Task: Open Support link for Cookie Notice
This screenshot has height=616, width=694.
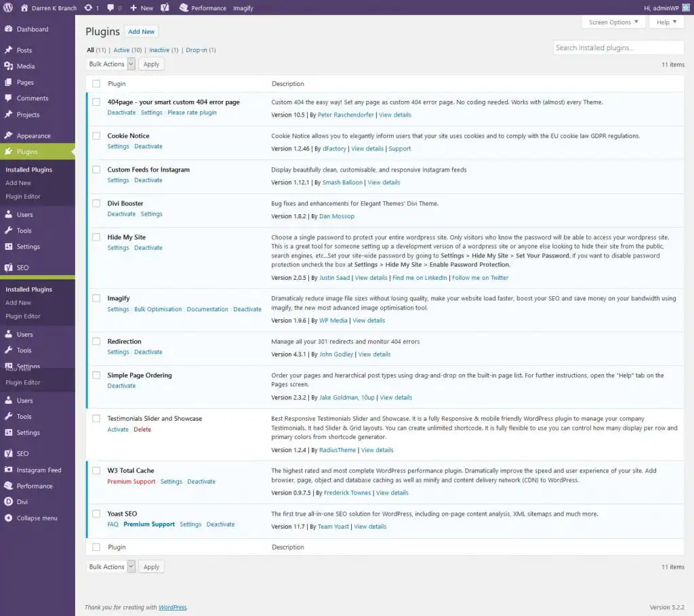Action: click(x=400, y=148)
